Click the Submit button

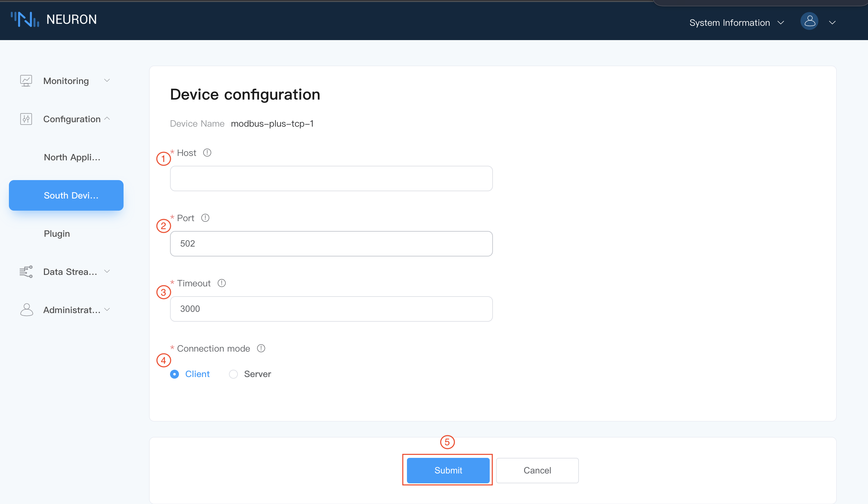tap(448, 470)
